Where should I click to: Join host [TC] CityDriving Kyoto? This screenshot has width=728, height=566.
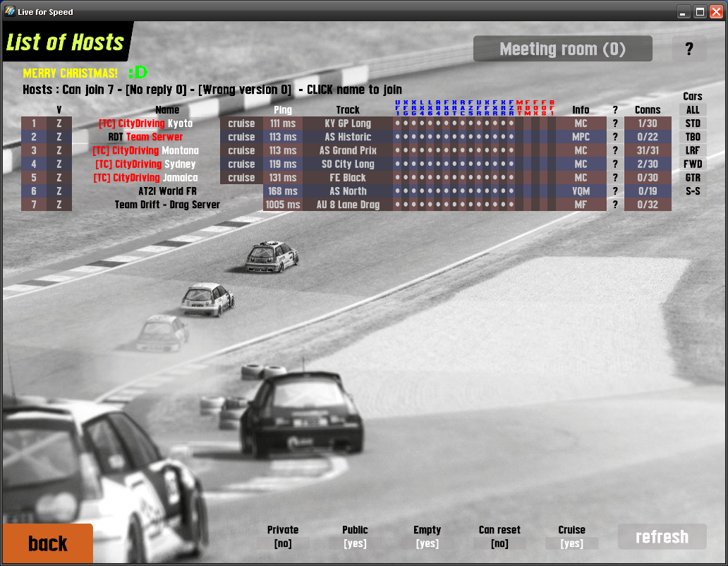pos(146,124)
